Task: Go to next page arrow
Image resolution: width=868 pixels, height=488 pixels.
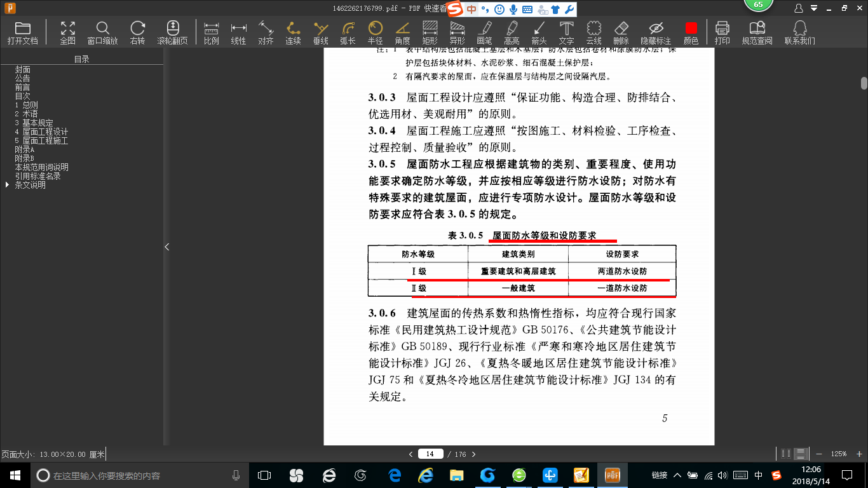Action: [x=473, y=454]
